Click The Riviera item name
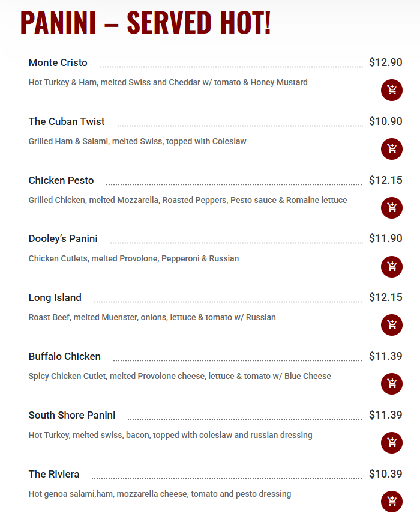The height and width of the screenshot is (513, 420). 53,474
